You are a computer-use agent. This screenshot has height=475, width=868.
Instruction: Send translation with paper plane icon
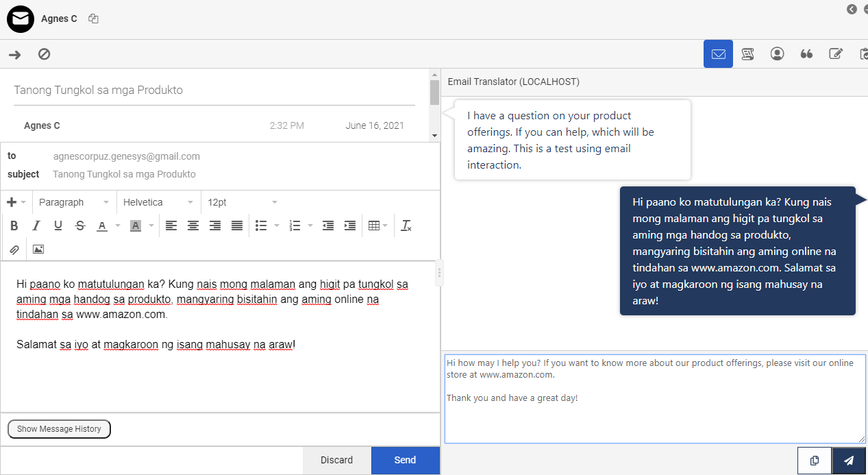pyautogui.click(x=849, y=461)
